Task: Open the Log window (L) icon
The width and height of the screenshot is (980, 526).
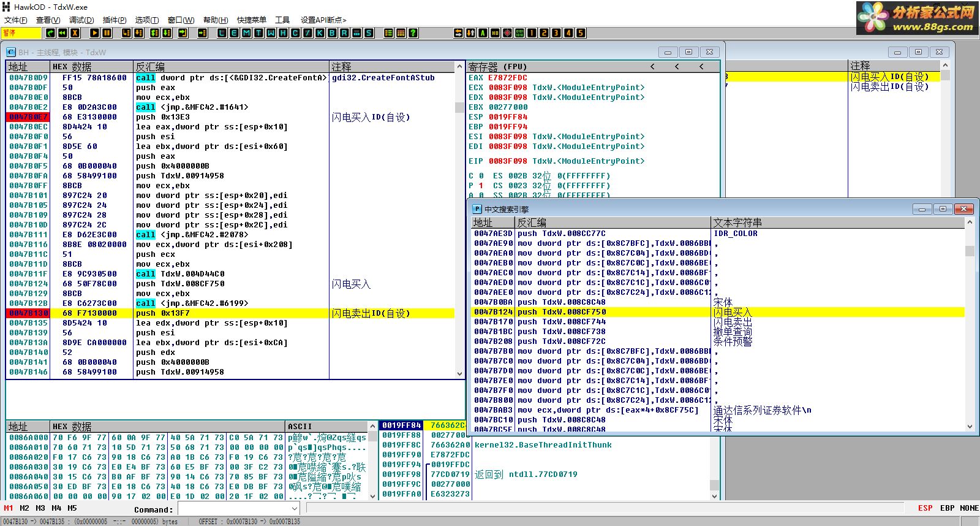Action: (222, 33)
